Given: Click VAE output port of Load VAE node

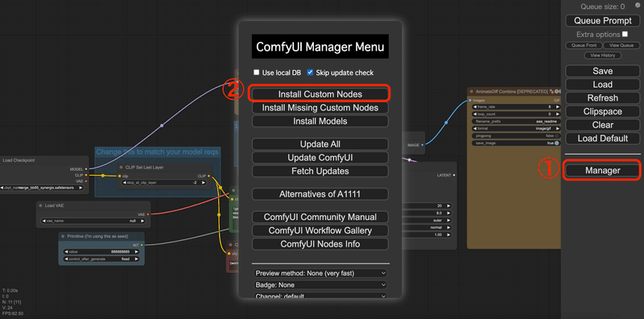Looking at the screenshot, I should pyautogui.click(x=147, y=214).
